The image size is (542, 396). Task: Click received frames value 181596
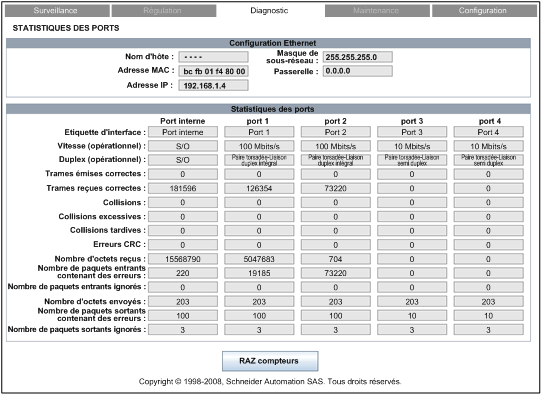tap(183, 188)
